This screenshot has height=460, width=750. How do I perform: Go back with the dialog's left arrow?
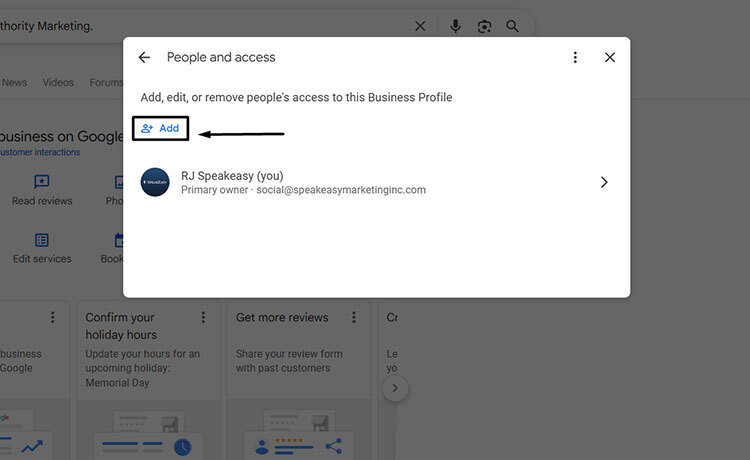point(144,57)
